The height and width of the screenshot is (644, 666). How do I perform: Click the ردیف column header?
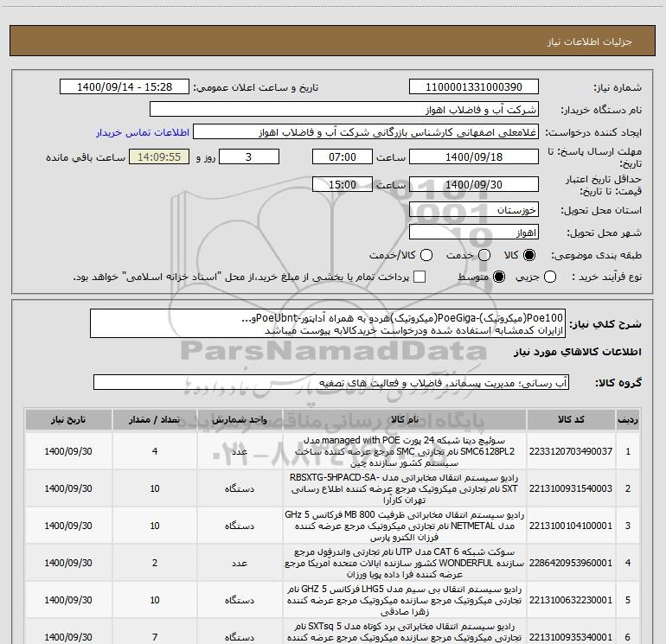coord(628,419)
